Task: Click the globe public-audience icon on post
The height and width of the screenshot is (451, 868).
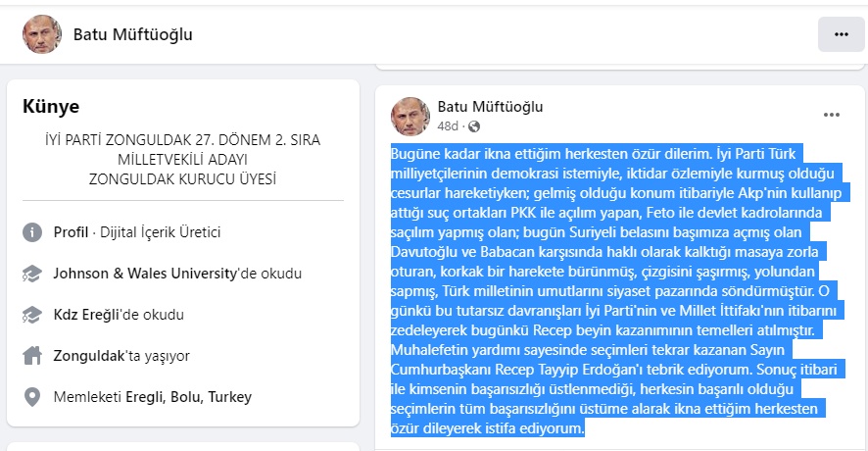Action: 475,126
